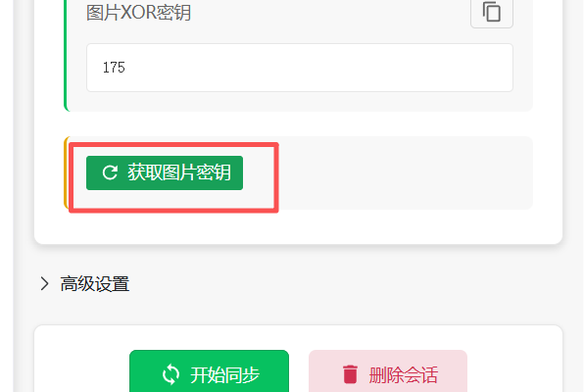Open the 高级设置 section by its label
Viewport: 584px width, 392px height.
95,284
